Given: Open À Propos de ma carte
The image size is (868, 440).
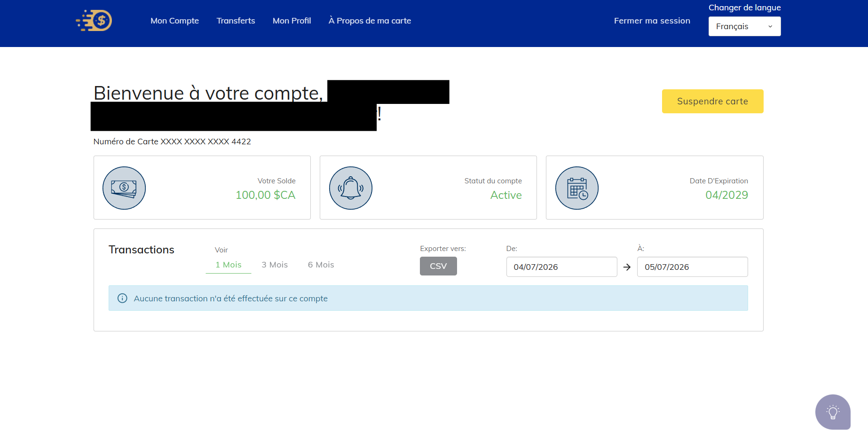Looking at the screenshot, I should click(370, 21).
